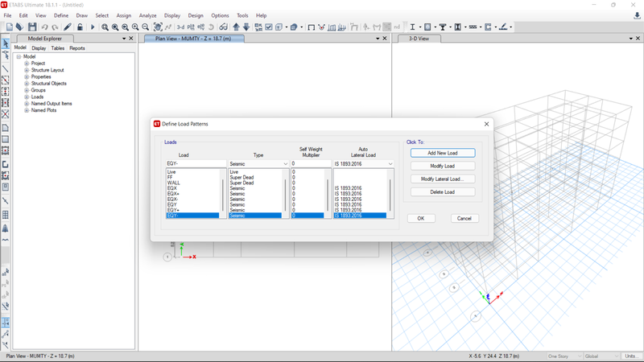Click the download arrow icon at top right
This screenshot has width=644, height=362.
coord(637,16)
